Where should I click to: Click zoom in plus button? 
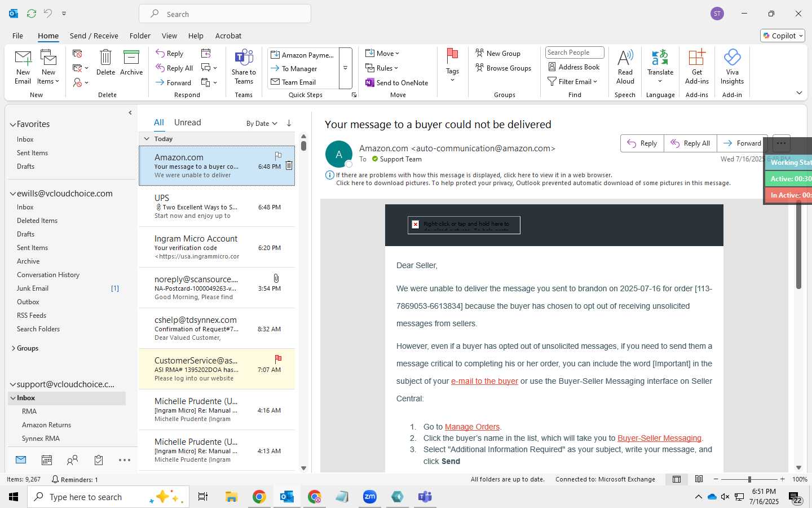point(782,479)
